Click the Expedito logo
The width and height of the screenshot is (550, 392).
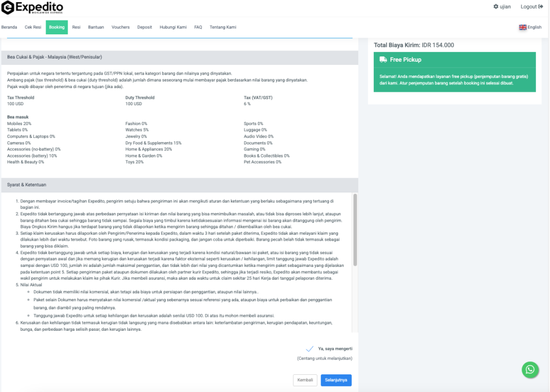[32, 8]
